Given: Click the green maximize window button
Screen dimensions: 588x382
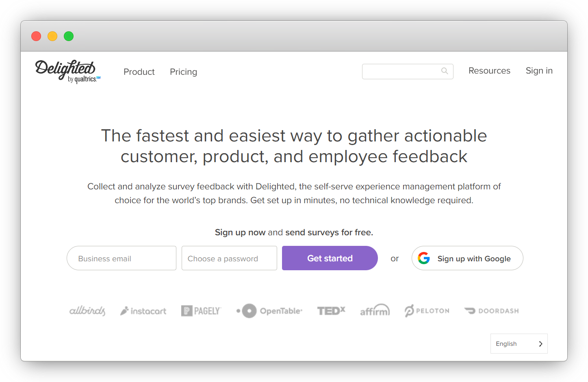Looking at the screenshot, I should pyautogui.click(x=69, y=36).
